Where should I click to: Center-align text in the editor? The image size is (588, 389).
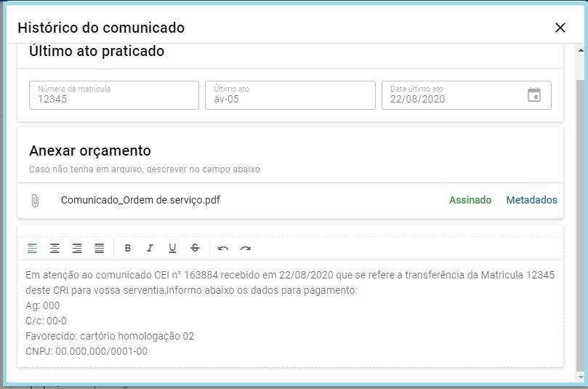(55, 248)
